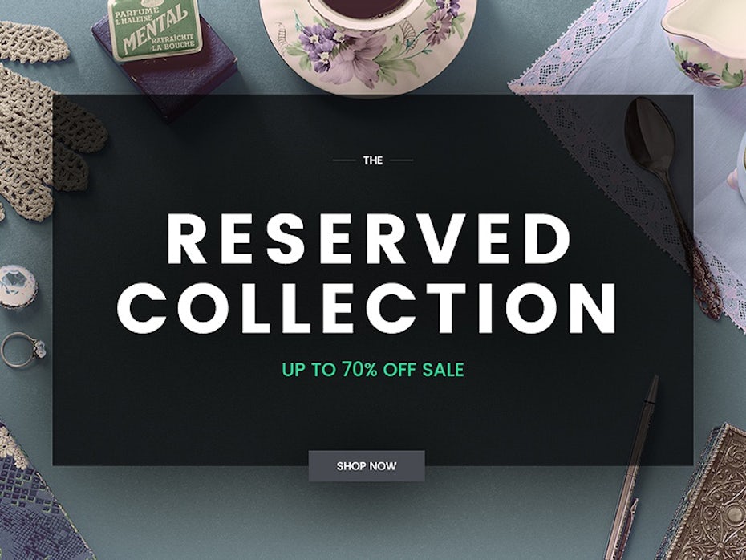Click the line right of 'THE'
This screenshot has height=560, width=746.
click(402, 160)
